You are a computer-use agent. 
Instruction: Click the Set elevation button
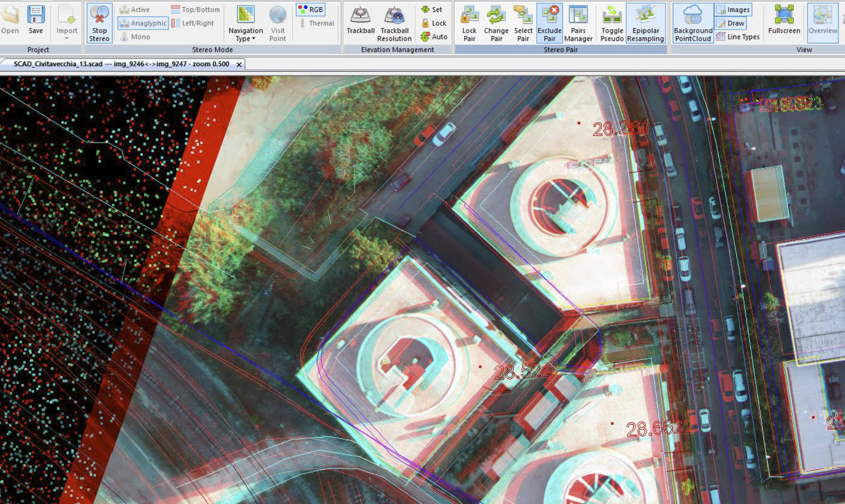click(x=432, y=9)
